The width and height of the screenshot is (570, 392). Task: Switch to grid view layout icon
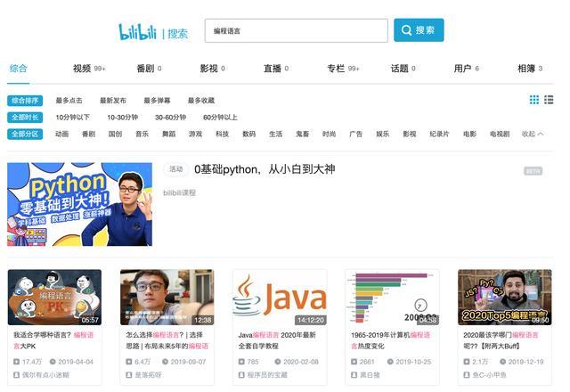click(534, 100)
